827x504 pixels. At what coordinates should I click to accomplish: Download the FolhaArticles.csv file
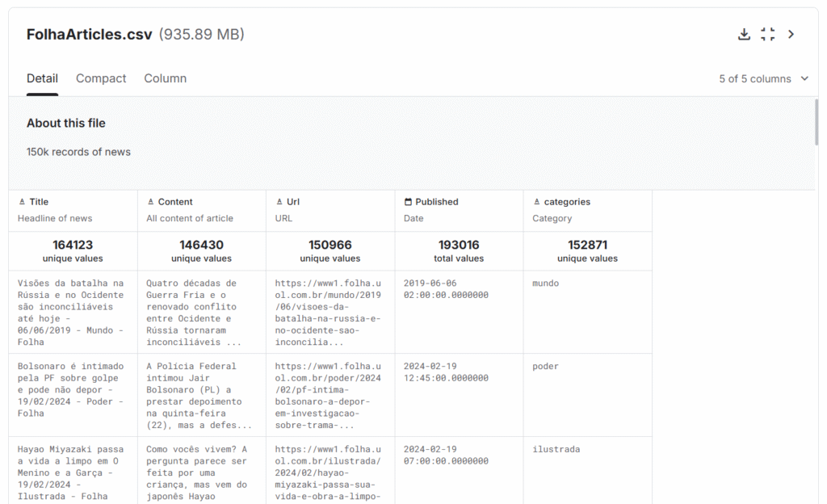click(x=744, y=34)
